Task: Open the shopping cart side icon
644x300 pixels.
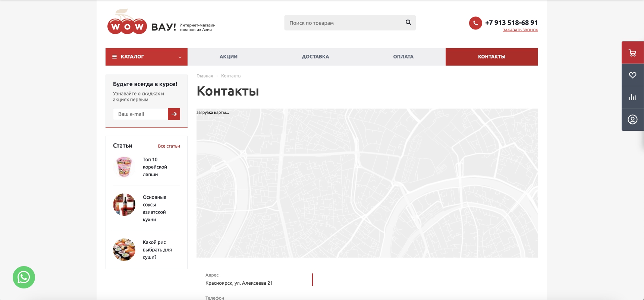Action: tap(632, 53)
